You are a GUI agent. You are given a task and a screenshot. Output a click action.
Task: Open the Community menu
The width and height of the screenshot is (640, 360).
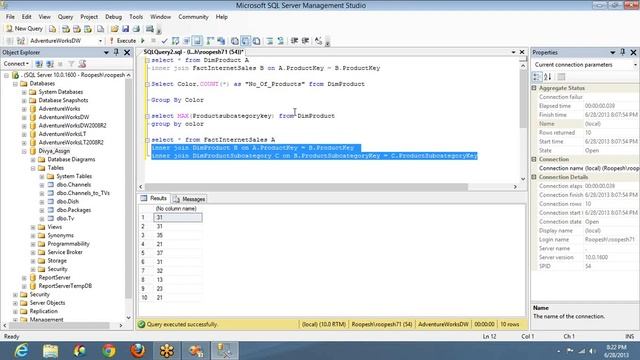point(193,17)
